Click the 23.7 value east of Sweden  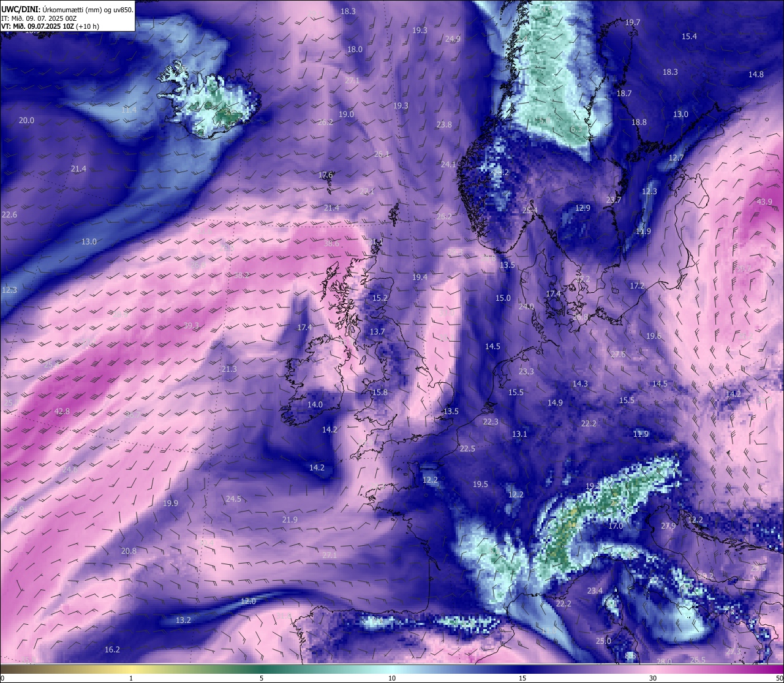coord(614,200)
